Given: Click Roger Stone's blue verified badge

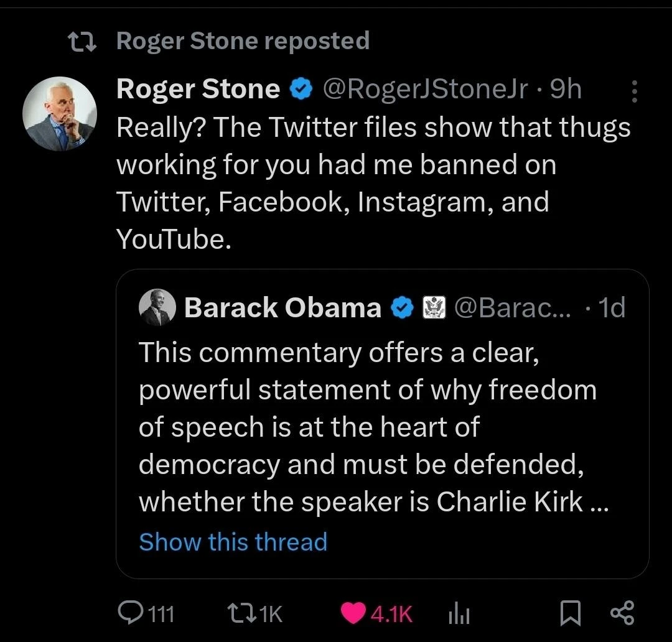Looking at the screenshot, I should click(302, 90).
